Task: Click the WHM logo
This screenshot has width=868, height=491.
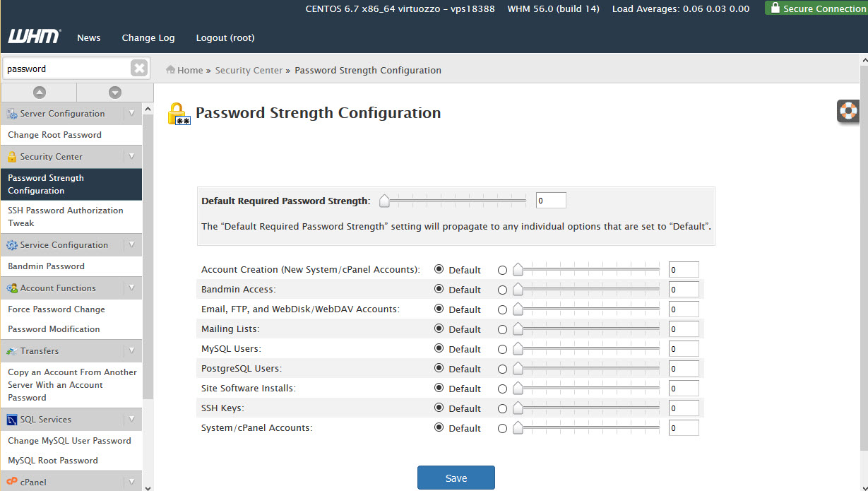Action: coord(34,37)
